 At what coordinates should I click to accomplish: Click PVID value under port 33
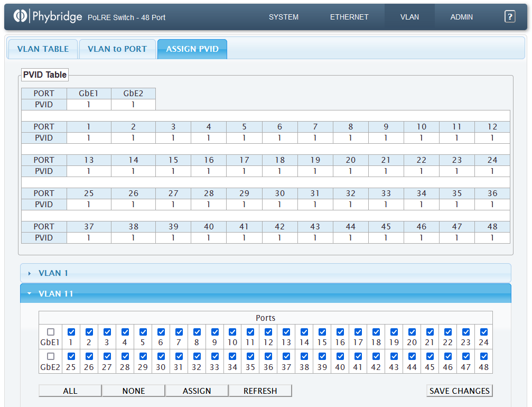(386, 205)
